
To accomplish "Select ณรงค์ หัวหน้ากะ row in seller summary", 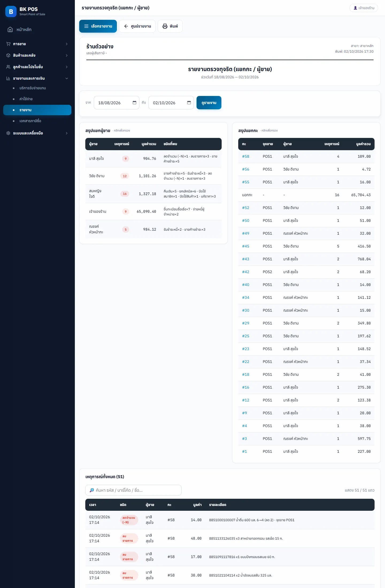I will click(153, 229).
